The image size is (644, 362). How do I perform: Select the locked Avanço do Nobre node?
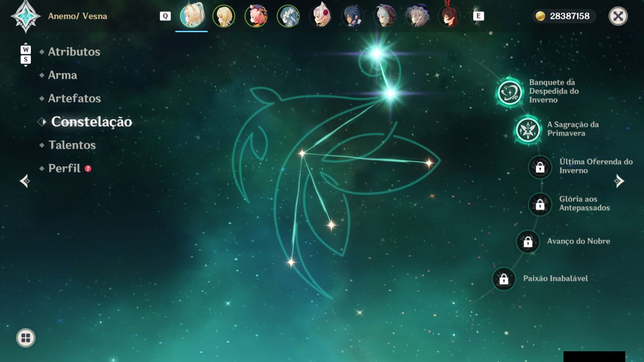click(x=528, y=242)
